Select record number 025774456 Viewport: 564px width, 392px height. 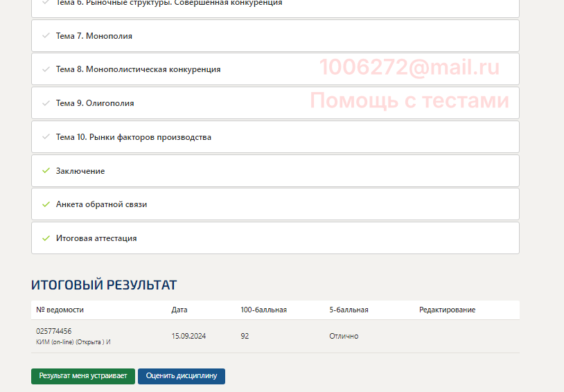pyautogui.click(x=54, y=331)
